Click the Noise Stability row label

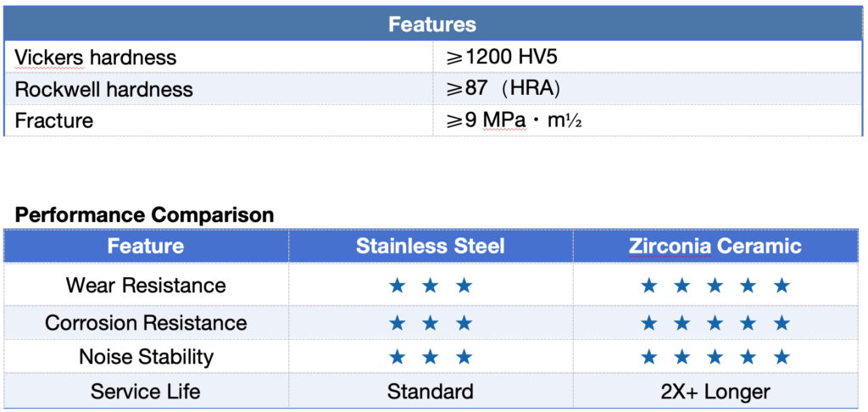[x=146, y=357]
